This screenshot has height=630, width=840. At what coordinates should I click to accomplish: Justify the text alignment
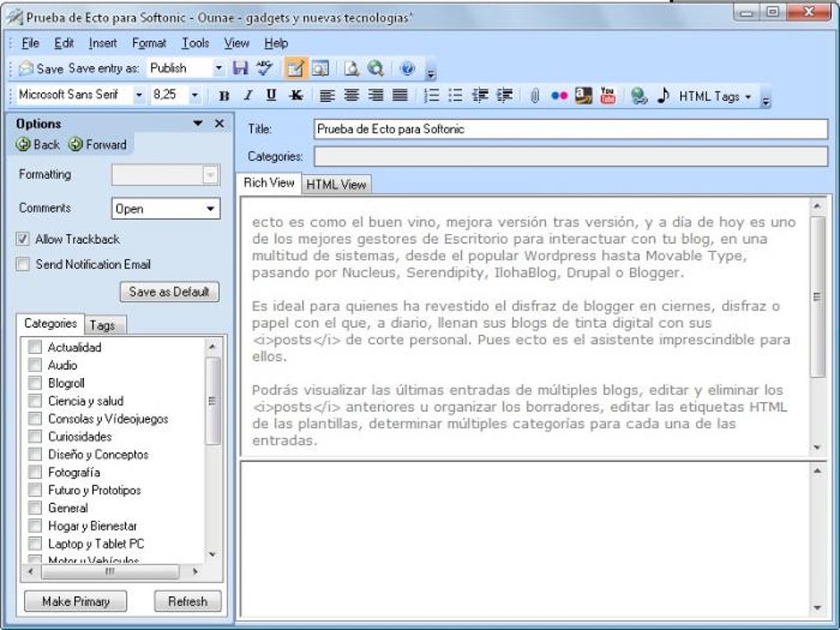[x=399, y=96]
